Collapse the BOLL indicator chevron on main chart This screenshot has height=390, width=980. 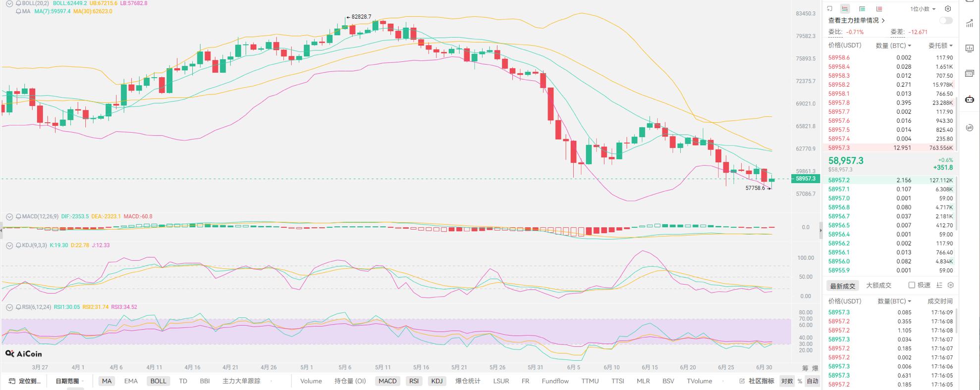[9, 3]
